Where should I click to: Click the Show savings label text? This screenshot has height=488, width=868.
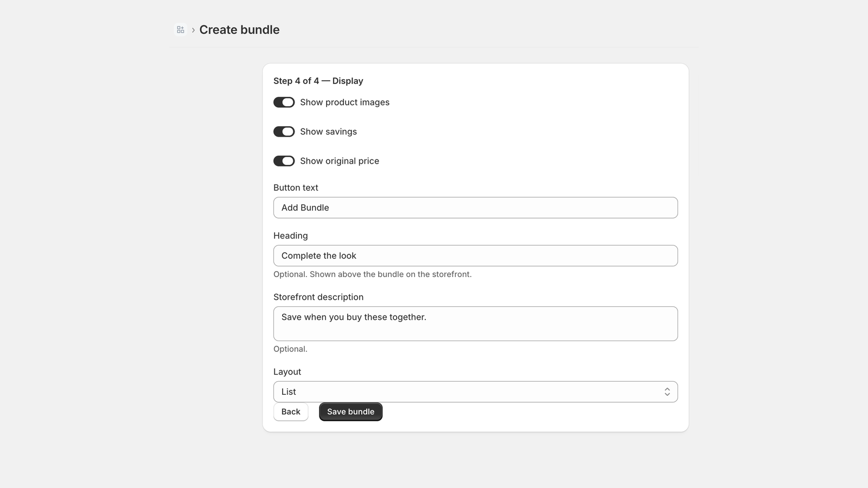(328, 132)
